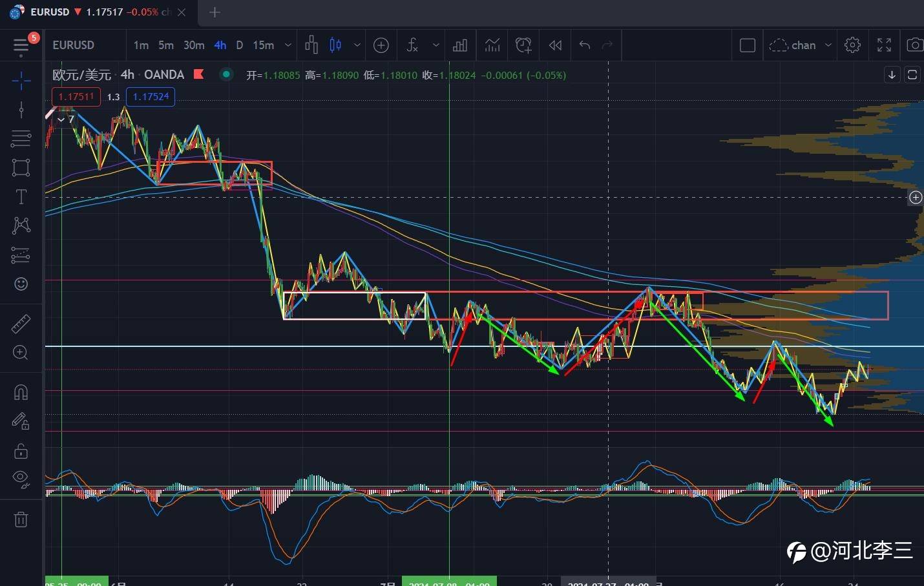Screen dimensions: 924x586
Task: Click the EURUSD symbol search field
Action: [74, 45]
